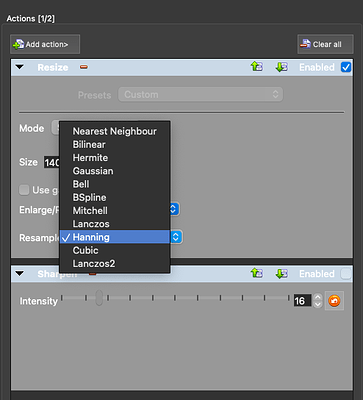Disable the Resize action Enabled checkbox
This screenshot has width=363, height=400.
[346, 67]
